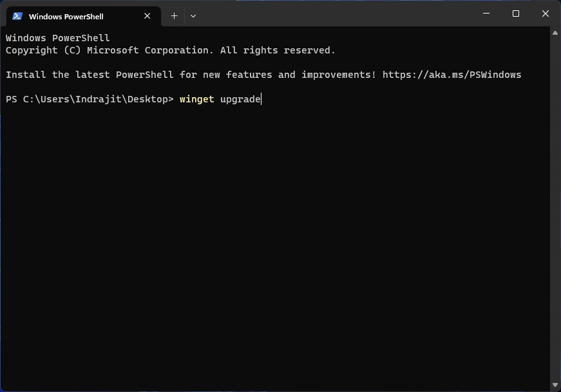Click the word upgrade in the command
This screenshot has width=561, height=392.
pyautogui.click(x=240, y=99)
